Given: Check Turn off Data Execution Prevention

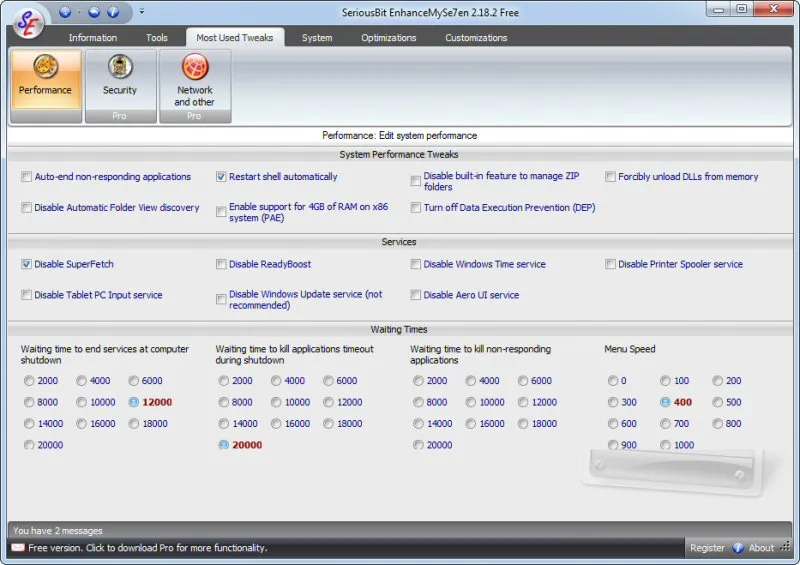Looking at the screenshot, I should click(x=415, y=208).
